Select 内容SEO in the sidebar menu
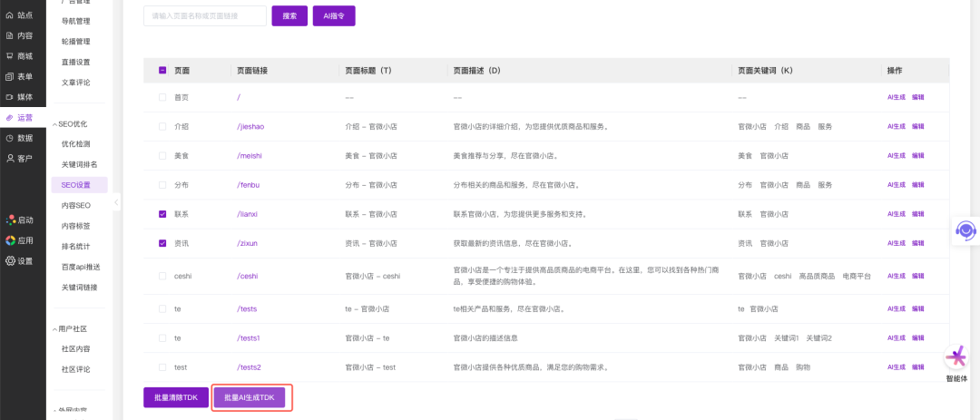Screen dimensions: 980x420 (75, 205)
